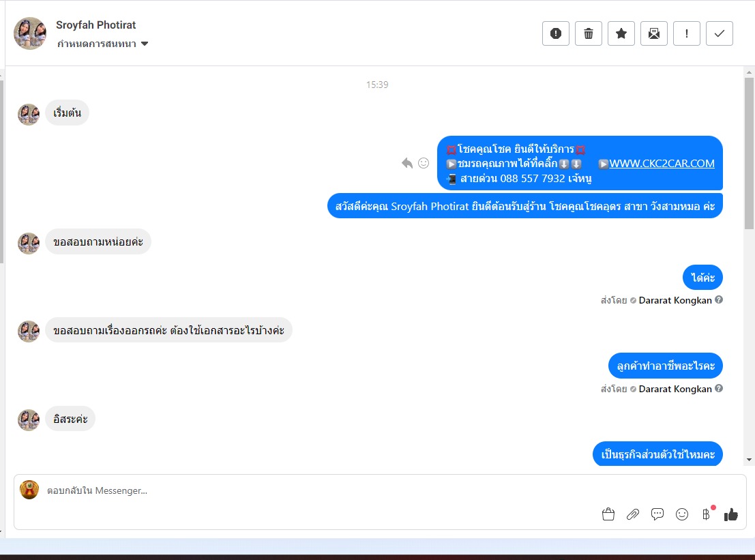Delete conversation using trash icon
Screen dimensions: 755x560
pyautogui.click(x=588, y=33)
